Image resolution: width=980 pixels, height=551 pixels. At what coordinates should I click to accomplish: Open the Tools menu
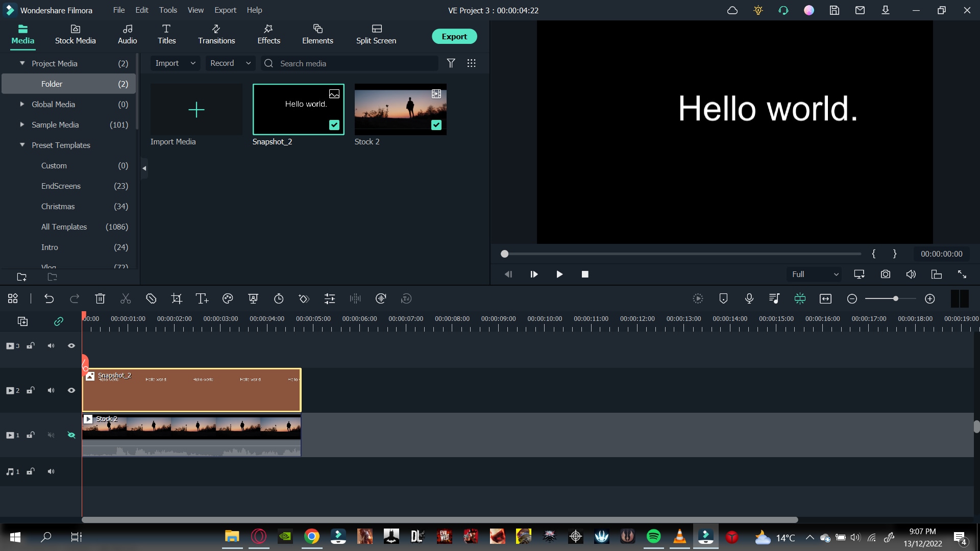point(168,10)
